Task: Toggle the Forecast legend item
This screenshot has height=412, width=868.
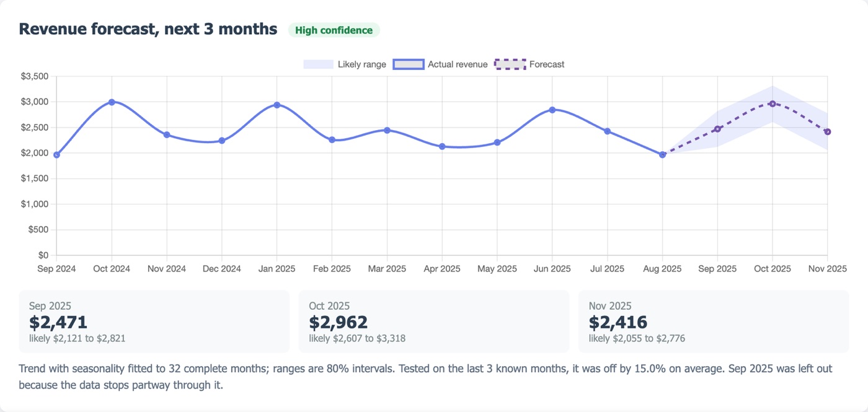Action: (x=529, y=64)
